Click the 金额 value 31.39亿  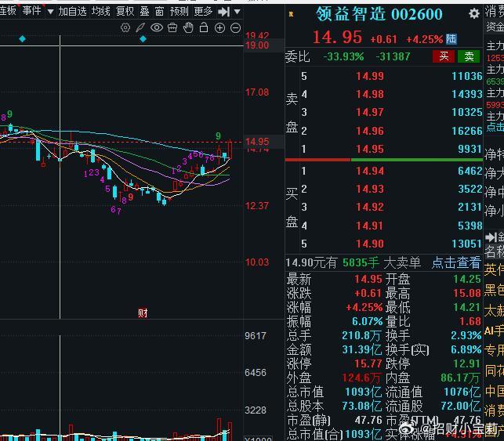[362, 349]
